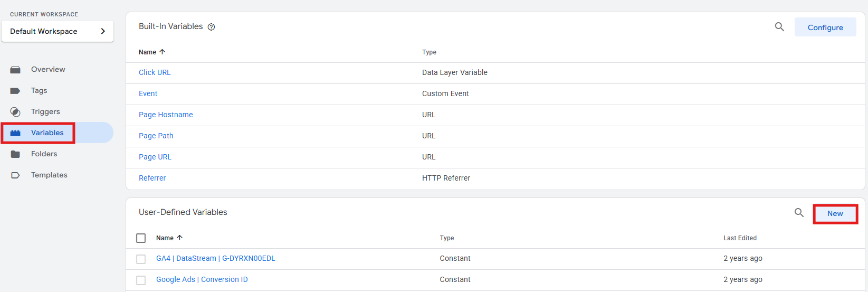Click the User-Defined Name sort arrow

[x=179, y=238]
